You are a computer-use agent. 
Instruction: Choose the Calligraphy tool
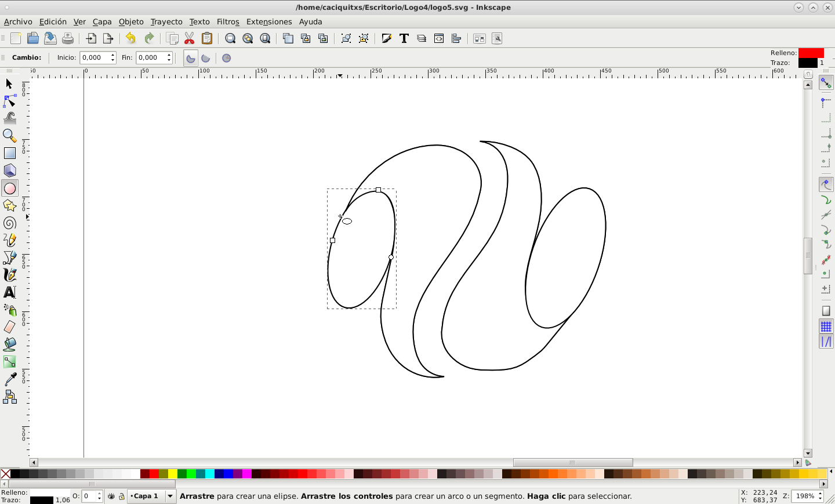pyautogui.click(x=9, y=275)
